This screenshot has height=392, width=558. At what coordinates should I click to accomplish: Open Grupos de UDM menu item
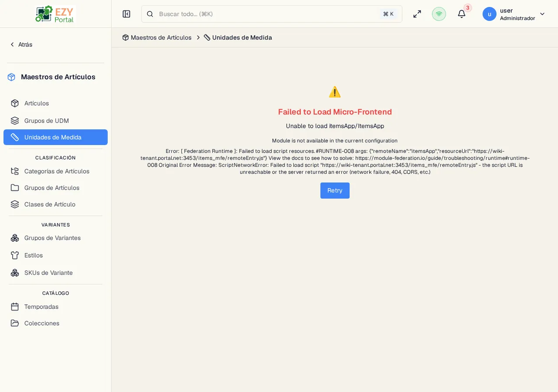point(55,121)
